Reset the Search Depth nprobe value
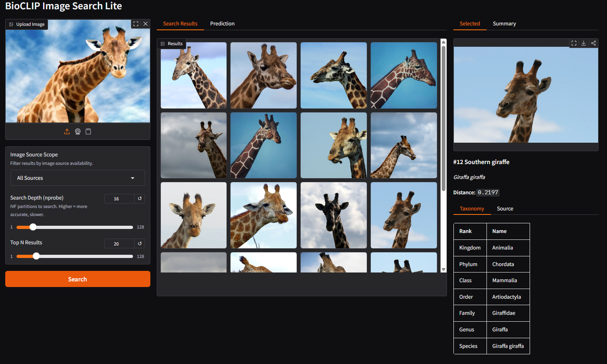607x364 pixels. tap(139, 198)
